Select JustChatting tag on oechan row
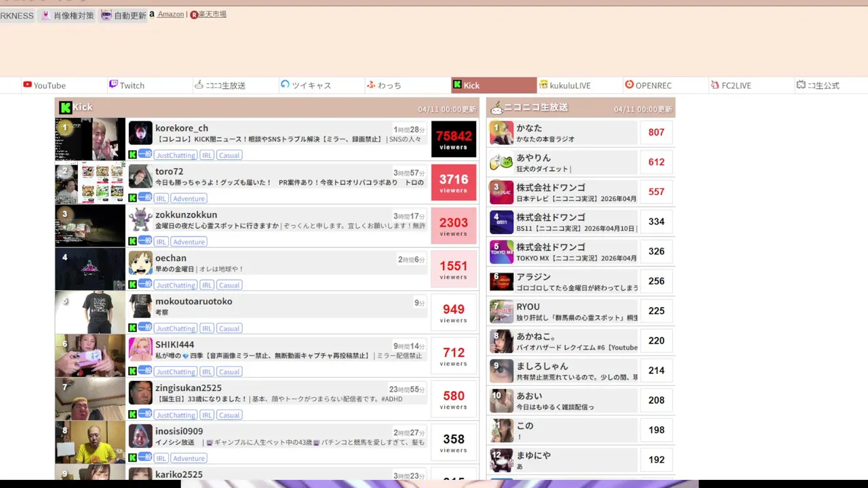The height and width of the screenshot is (488, 868). pyautogui.click(x=176, y=285)
